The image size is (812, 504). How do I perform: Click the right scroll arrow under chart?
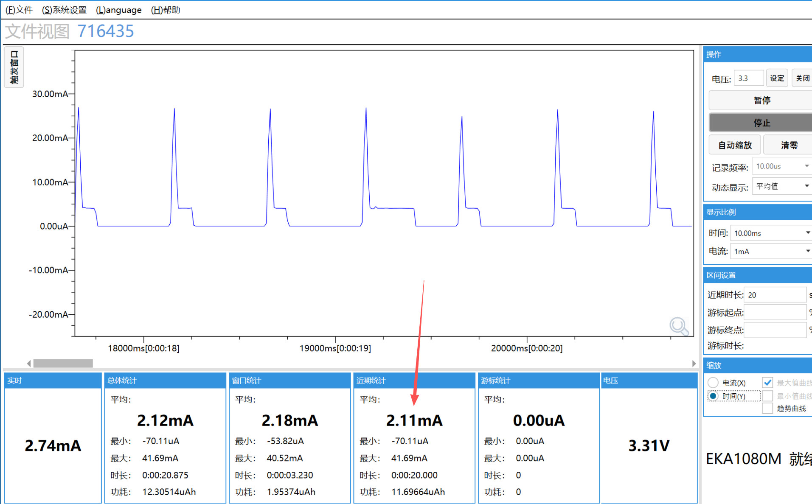[x=694, y=364]
